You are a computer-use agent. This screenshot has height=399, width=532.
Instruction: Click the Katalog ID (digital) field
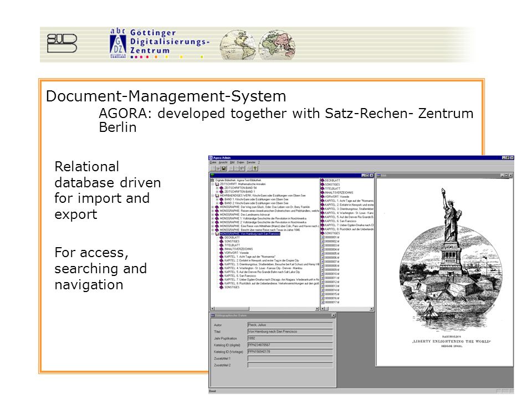coord(290,345)
